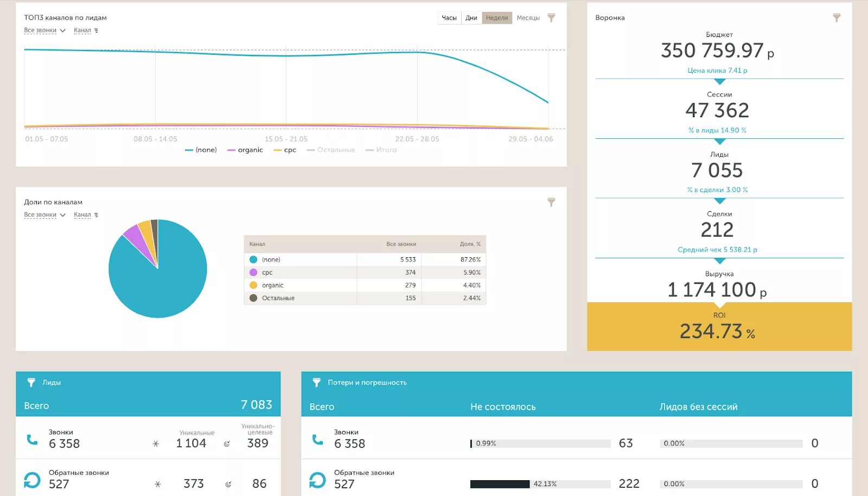
Task: Toggle organic series in chart legend
Action: click(x=245, y=150)
